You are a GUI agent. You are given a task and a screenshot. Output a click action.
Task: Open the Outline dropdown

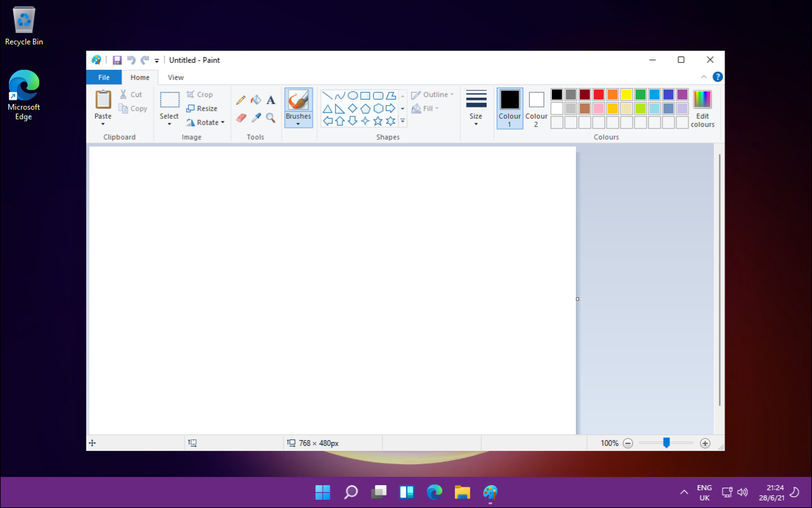pyautogui.click(x=433, y=95)
